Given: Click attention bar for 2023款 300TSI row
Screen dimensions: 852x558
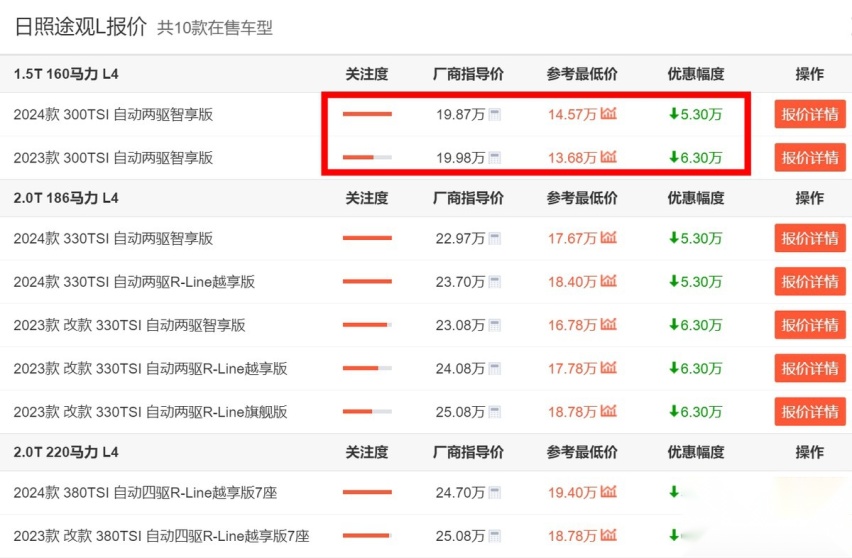Looking at the screenshot, I should click(367, 158).
